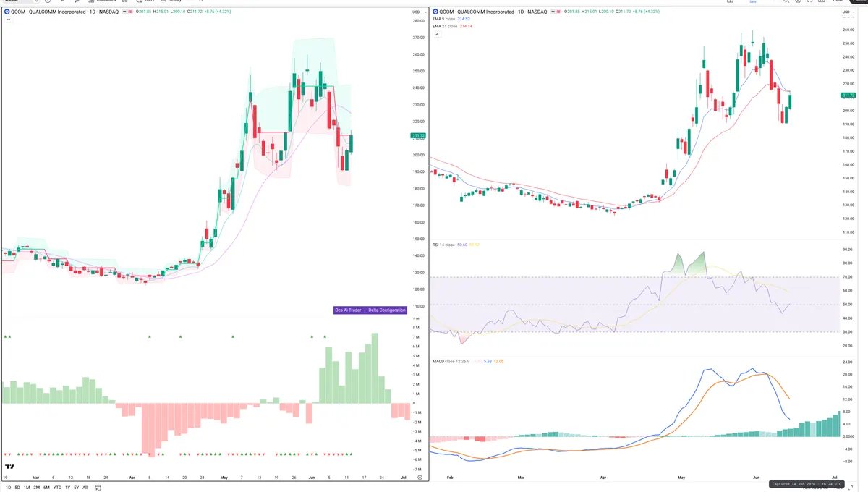868x492 pixels.
Task: Select the RSI 14 close legend
Action: (456, 245)
